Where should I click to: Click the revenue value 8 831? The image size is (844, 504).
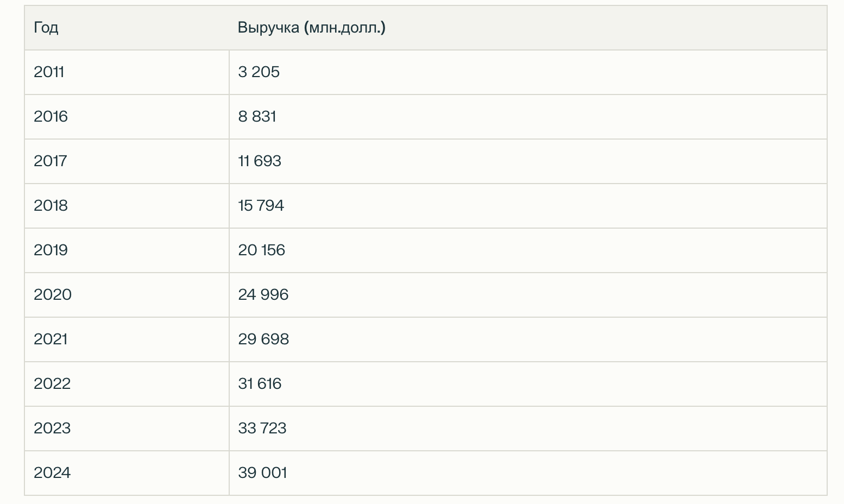pyautogui.click(x=257, y=117)
